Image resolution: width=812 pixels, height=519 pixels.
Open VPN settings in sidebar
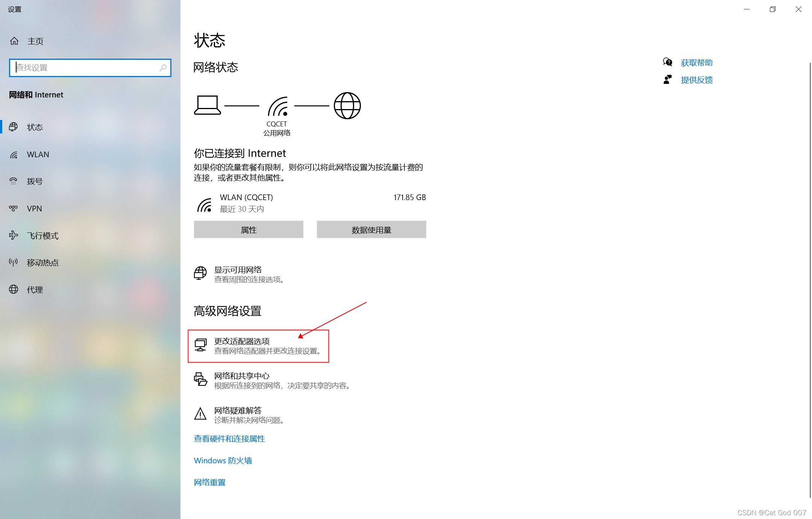pos(34,208)
